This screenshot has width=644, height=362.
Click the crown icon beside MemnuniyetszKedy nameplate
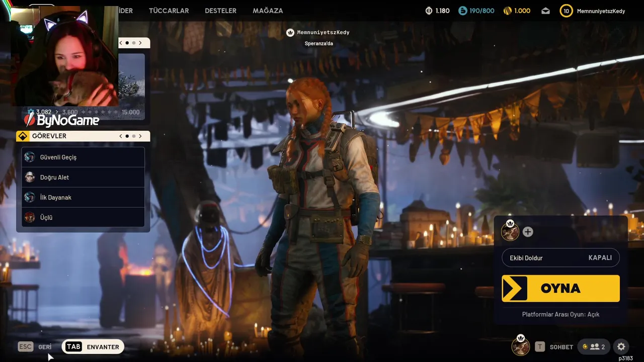[x=290, y=33]
